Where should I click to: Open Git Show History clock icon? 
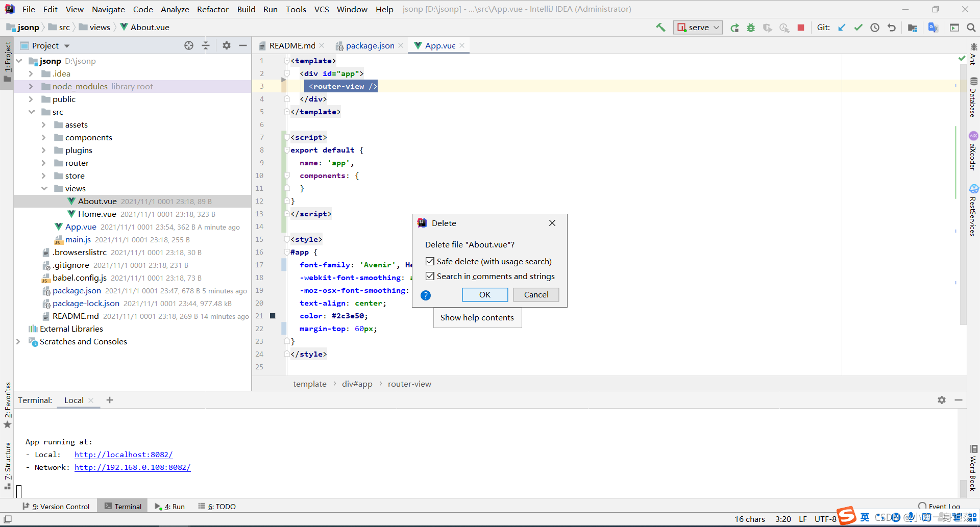click(x=875, y=28)
